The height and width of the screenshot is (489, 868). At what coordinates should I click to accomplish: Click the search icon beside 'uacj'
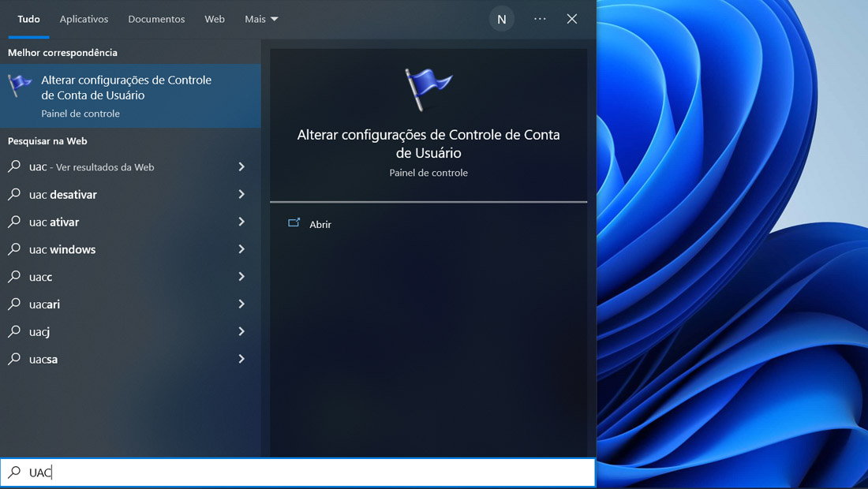click(x=14, y=331)
